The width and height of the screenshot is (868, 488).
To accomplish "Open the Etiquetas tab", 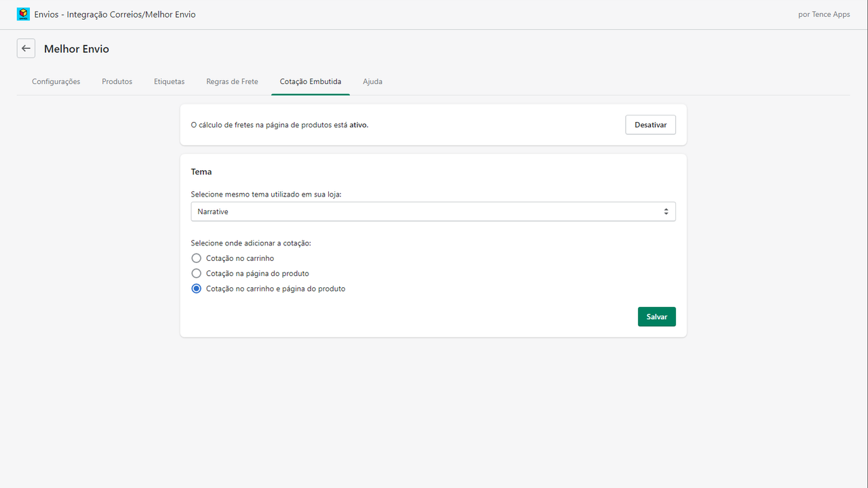I will (x=170, y=81).
